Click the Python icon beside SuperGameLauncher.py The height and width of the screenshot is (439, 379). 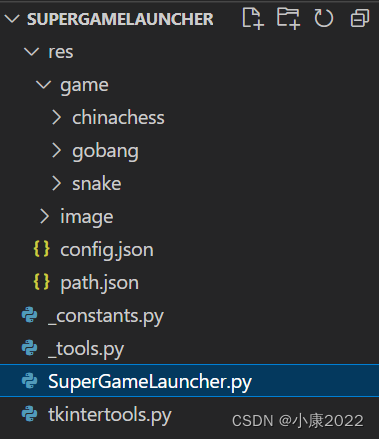click(x=30, y=381)
